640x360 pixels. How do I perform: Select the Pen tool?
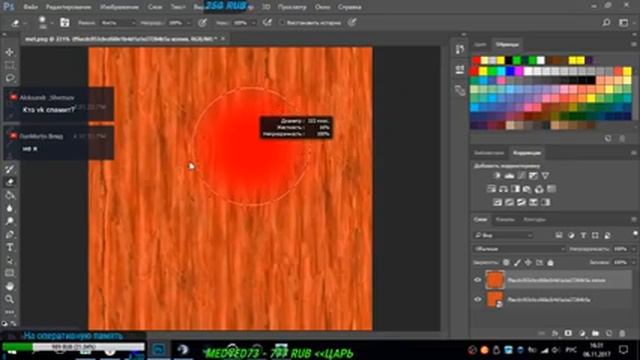click(x=10, y=234)
